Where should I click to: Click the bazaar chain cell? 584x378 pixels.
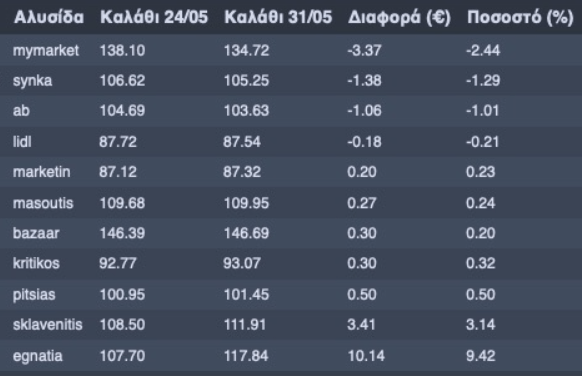coord(36,234)
